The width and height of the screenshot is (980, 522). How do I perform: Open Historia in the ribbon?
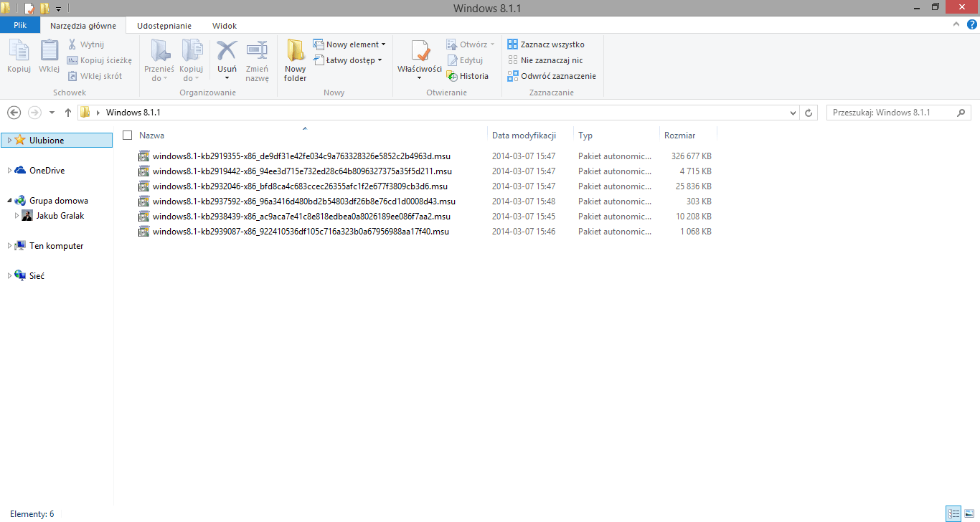[x=467, y=76]
